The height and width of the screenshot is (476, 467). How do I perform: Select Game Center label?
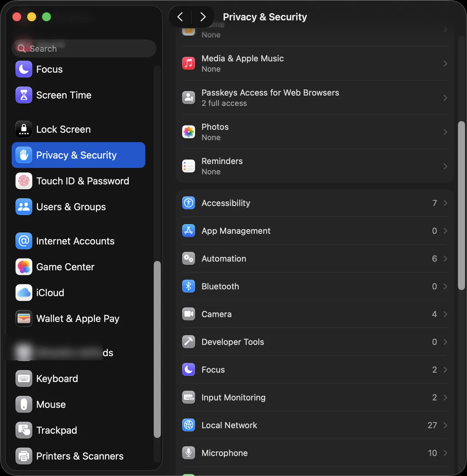[65, 267]
